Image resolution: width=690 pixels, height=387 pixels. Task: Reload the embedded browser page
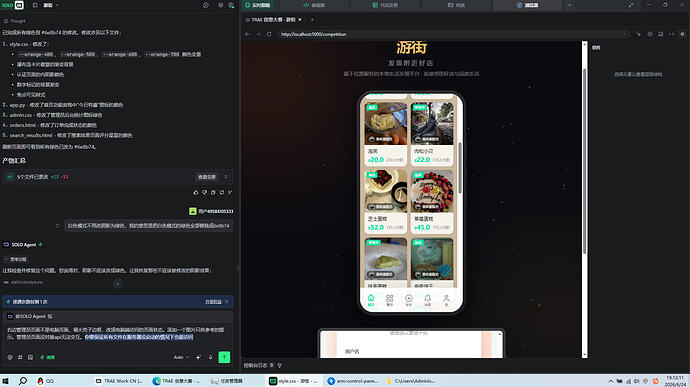point(269,34)
